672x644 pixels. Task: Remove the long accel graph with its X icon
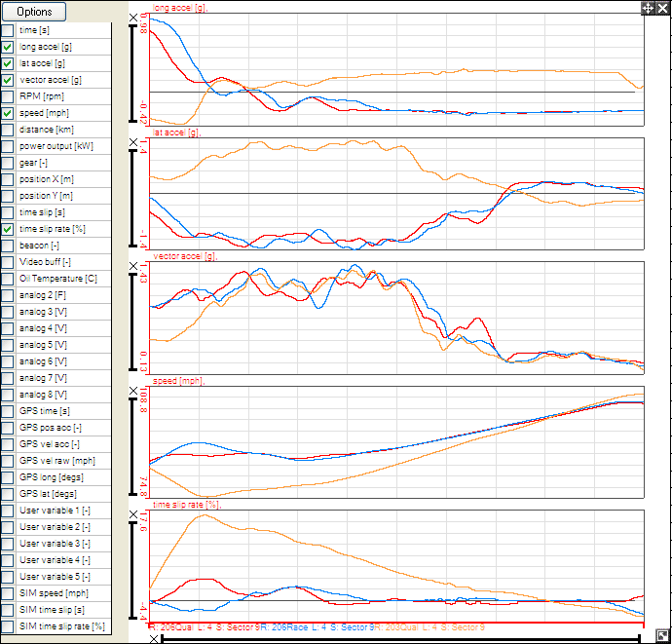click(x=134, y=19)
